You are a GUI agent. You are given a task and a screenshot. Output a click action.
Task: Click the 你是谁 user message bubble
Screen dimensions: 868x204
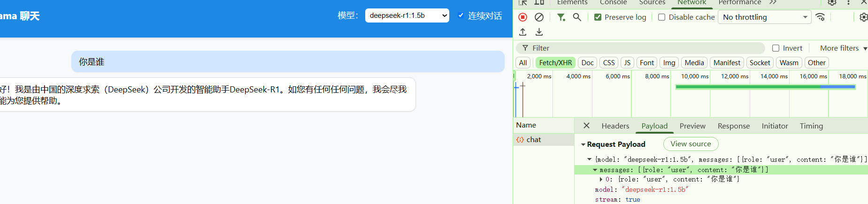pyautogui.click(x=288, y=61)
